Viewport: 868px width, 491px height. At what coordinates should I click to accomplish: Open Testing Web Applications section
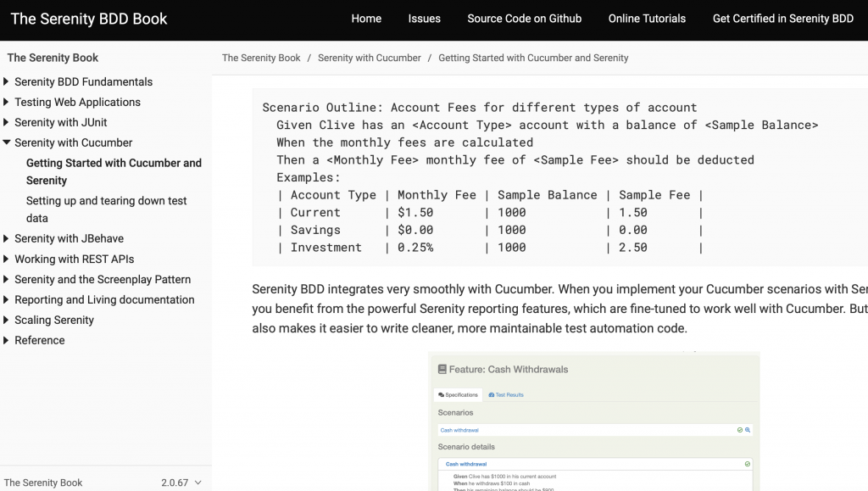tap(77, 103)
